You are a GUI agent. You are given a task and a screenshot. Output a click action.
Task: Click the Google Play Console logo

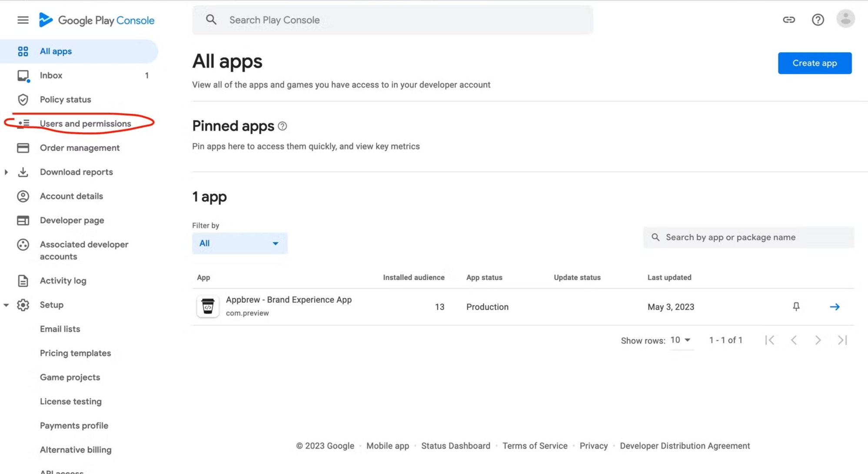(96, 20)
